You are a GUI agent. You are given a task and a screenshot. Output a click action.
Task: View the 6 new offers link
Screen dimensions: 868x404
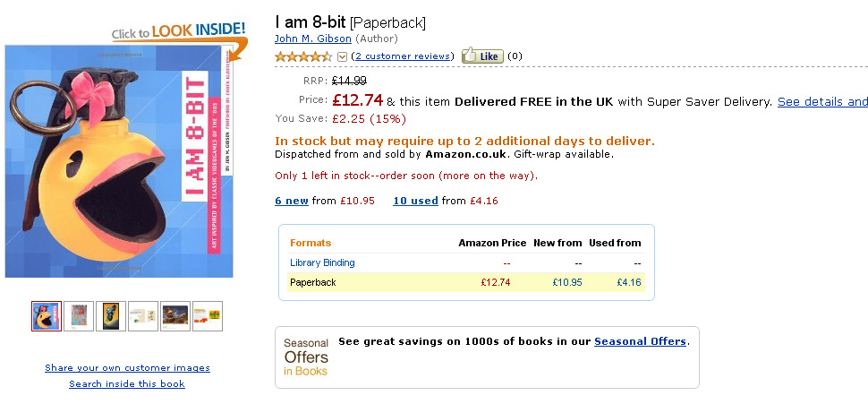[291, 201]
